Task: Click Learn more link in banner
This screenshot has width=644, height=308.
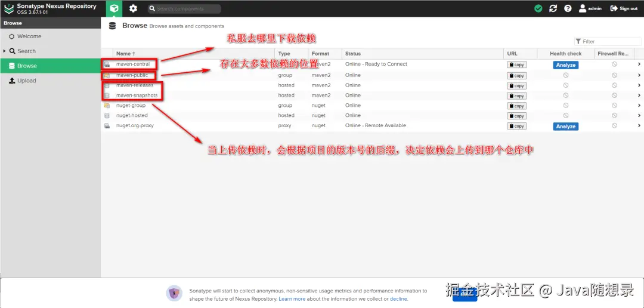Action: (292, 299)
